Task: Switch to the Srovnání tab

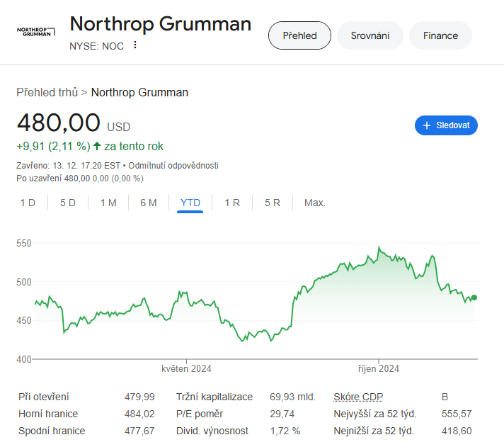Action: point(370,35)
